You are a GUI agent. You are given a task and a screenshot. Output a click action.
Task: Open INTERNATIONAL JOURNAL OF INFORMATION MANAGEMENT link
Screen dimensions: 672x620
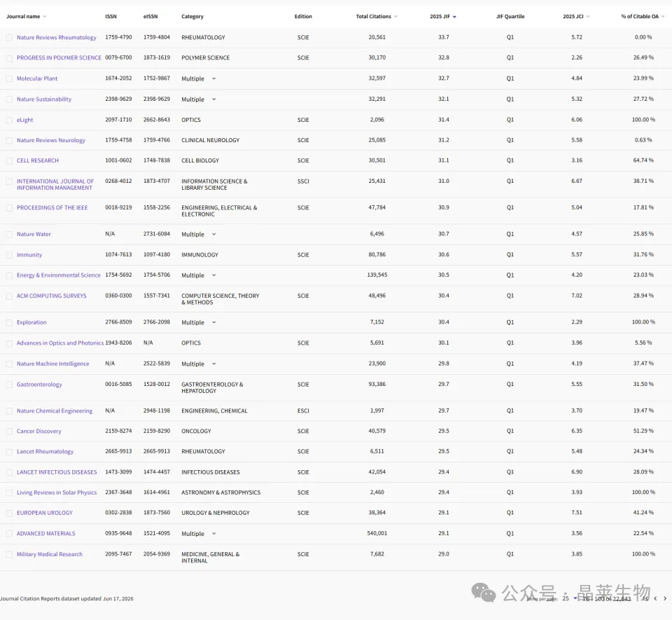[55, 184]
